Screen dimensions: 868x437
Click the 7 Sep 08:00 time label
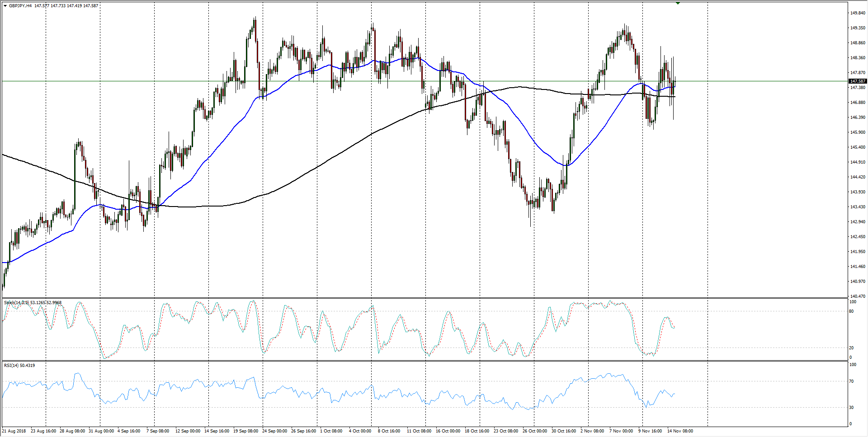click(x=158, y=431)
